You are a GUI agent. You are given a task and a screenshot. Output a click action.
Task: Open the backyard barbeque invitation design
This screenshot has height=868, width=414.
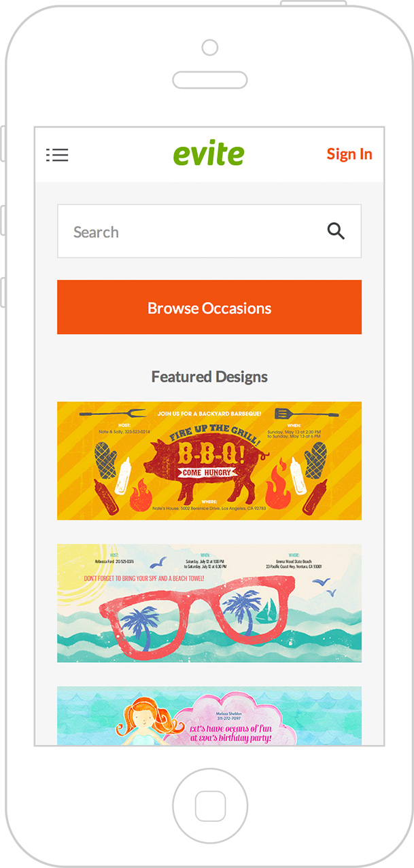(x=209, y=460)
